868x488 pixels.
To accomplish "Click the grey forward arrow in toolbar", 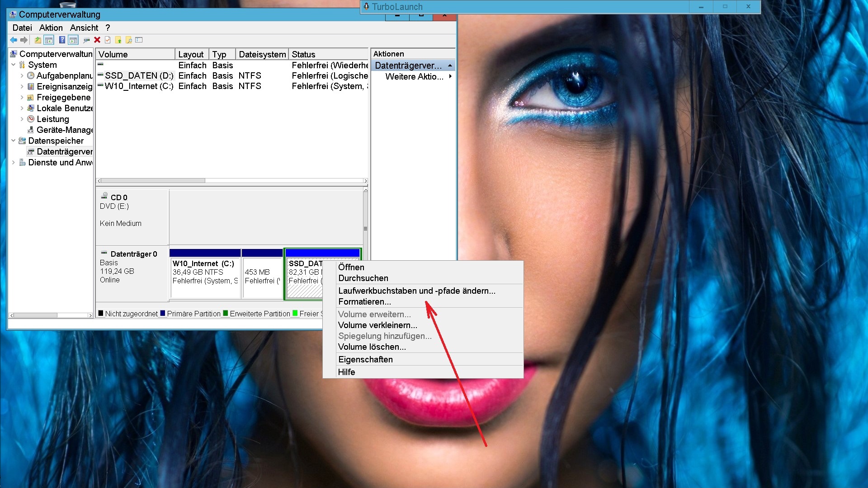I will (x=24, y=40).
